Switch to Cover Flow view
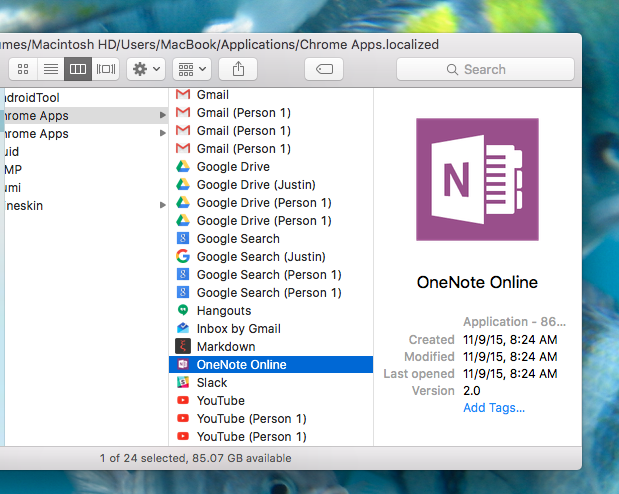Screen dimensions: 619x494 click(106, 69)
